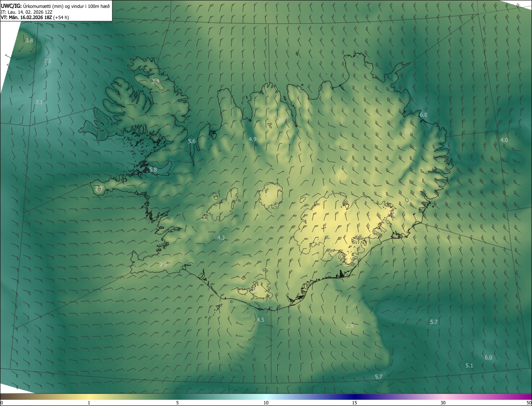
Task: Click the "15" tick label on the color scale
Action: (355, 403)
